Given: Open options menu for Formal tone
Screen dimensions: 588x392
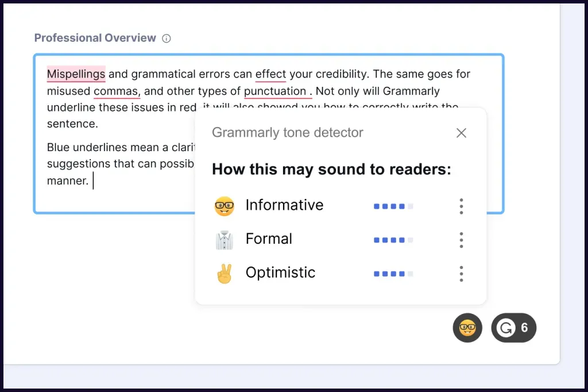Looking at the screenshot, I should point(461,240).
